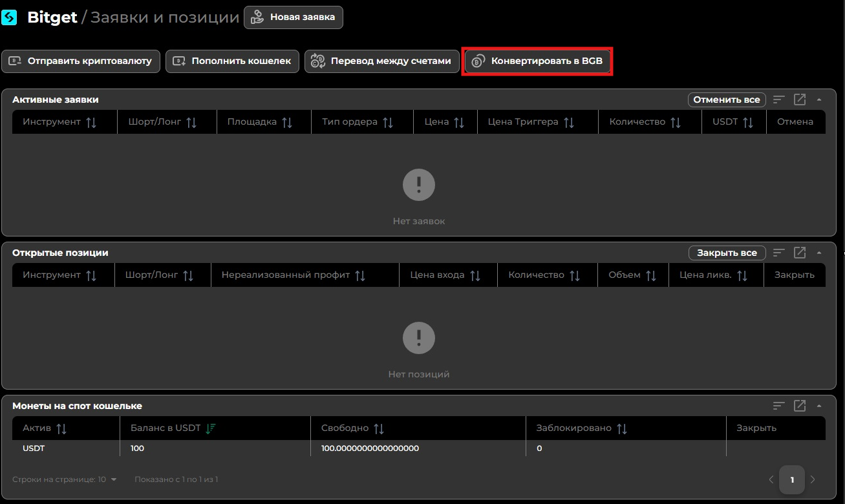The width and height of the screenshot is (845, 504).
Task: Click the Bitget logo icon
Action: [x=10, y=17]
